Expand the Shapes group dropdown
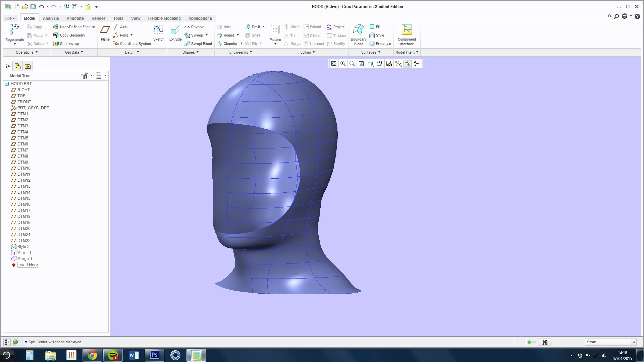The image size is (644, 362). click(191, 52)
